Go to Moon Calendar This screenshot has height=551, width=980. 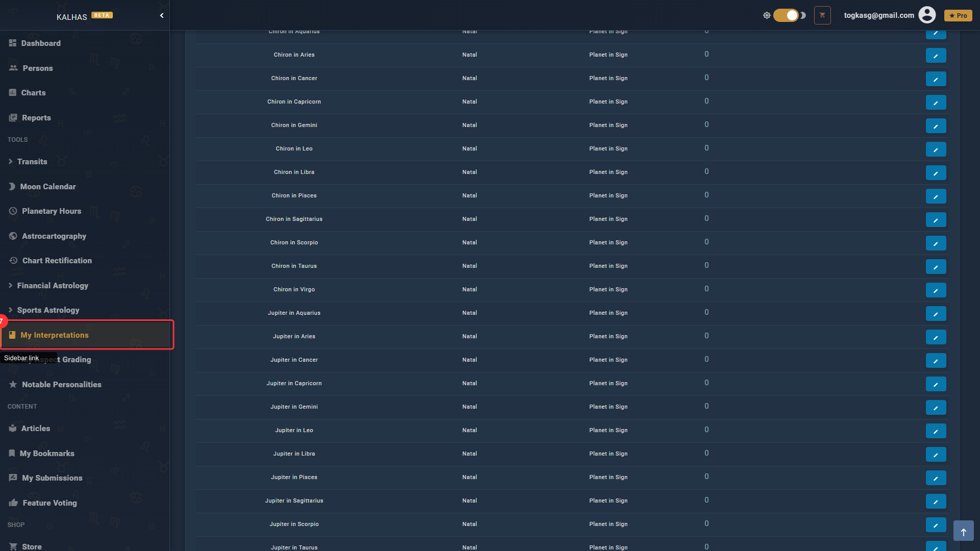[x=48, y=187]
